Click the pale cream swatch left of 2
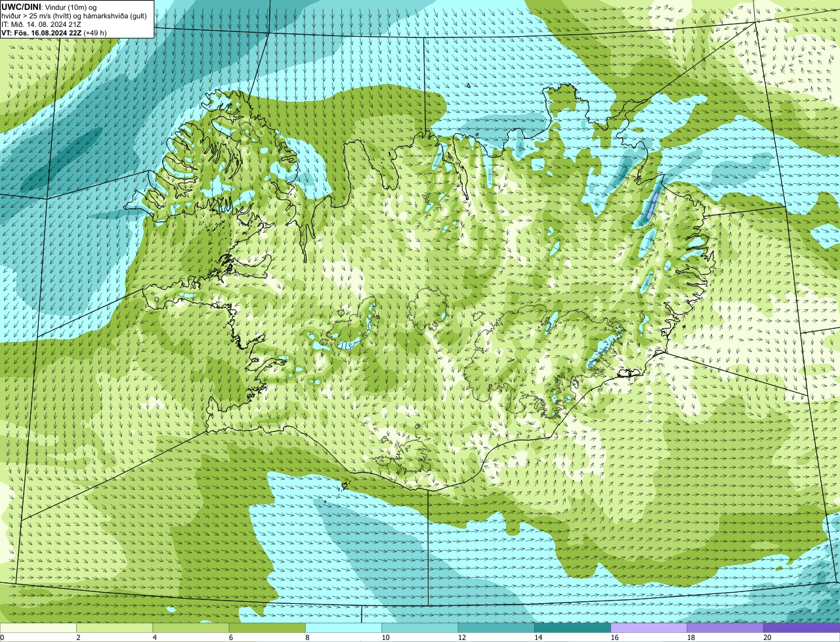 coord(38,628)
